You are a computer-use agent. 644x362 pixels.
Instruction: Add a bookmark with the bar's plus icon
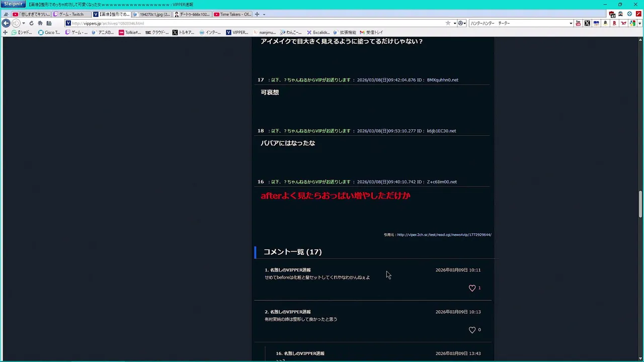pyautogui.click(x=5, y=32)
